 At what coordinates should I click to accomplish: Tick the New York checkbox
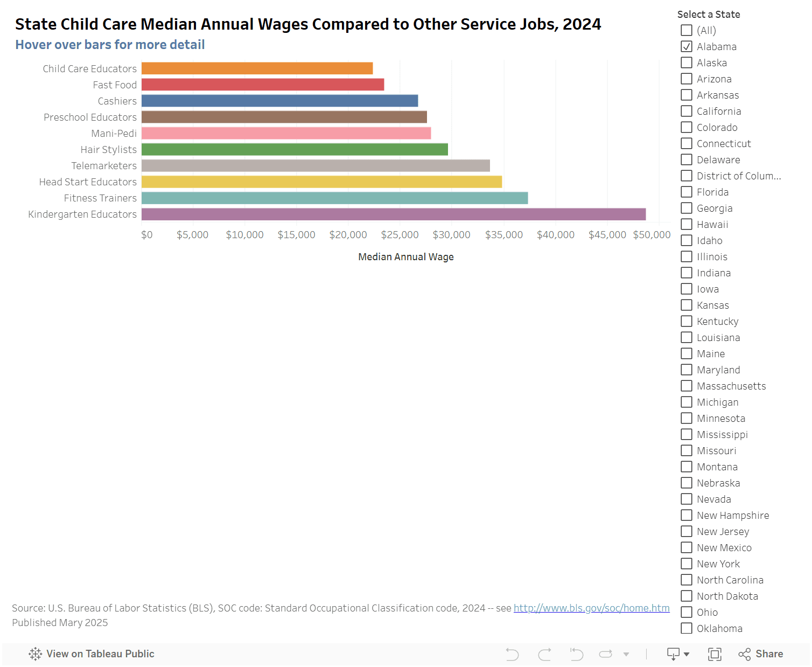click(x=687, y=564)
